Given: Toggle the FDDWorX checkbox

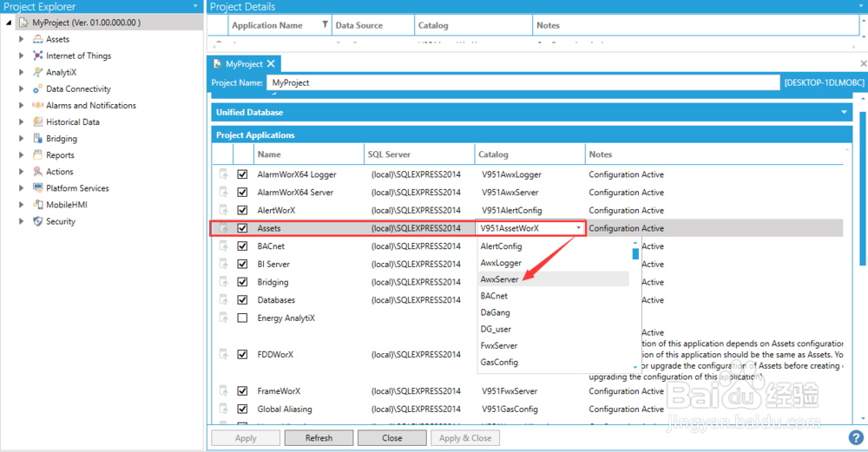Looking at the screenshot, I should 242,354.
